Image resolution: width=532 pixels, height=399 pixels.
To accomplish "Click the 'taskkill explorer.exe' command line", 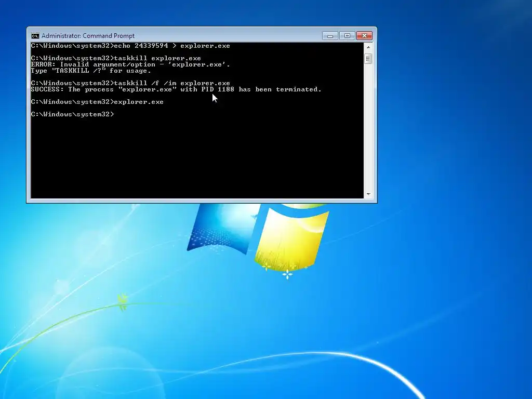I will pyautogui.click(x=116, y=58).
